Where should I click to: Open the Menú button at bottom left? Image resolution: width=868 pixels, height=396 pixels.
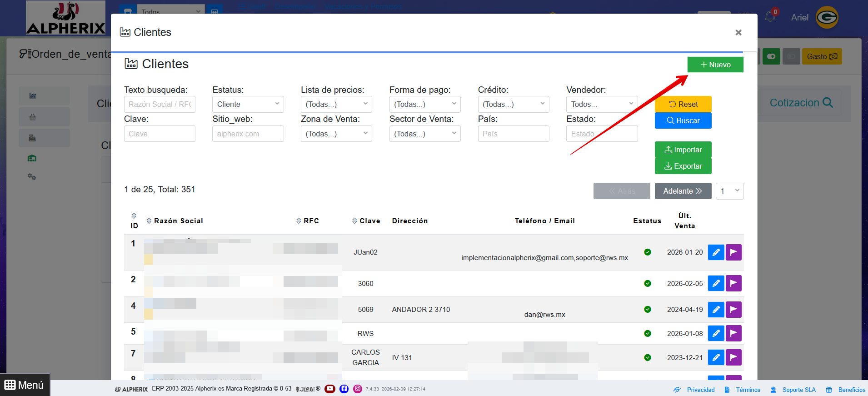pyautogui.click(x=25, y=385)
